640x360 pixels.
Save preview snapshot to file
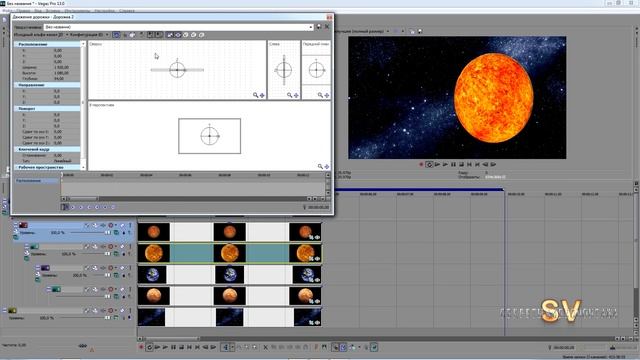[420, 31]
